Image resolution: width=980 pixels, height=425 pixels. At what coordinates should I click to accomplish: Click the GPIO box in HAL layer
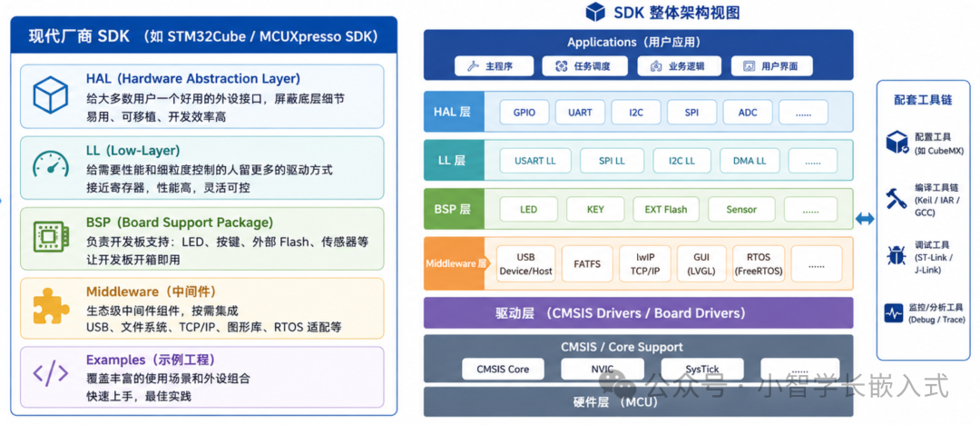524,113
